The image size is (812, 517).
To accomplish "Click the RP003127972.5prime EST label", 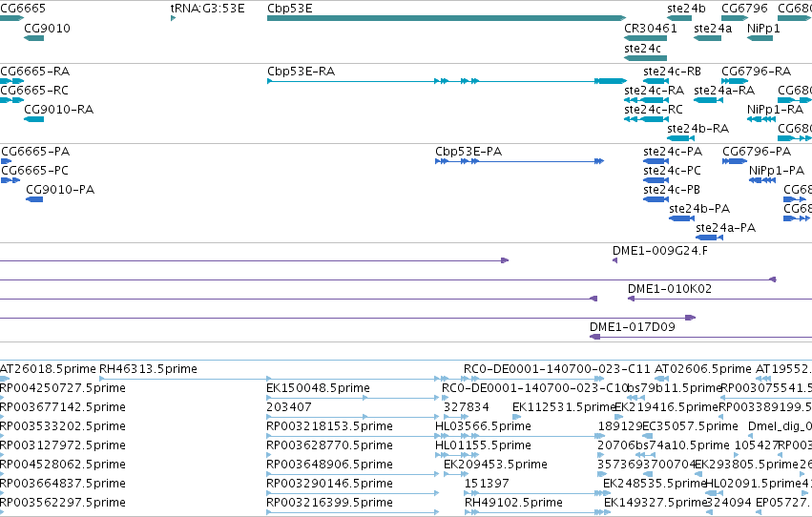I will tap(63, 445).
